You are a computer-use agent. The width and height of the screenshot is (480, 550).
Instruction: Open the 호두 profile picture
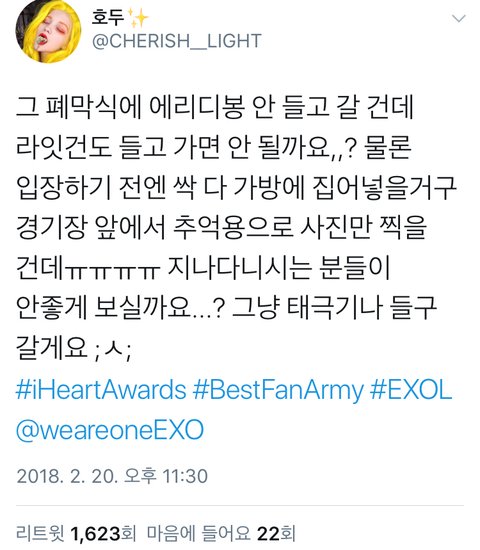[48, 31]
